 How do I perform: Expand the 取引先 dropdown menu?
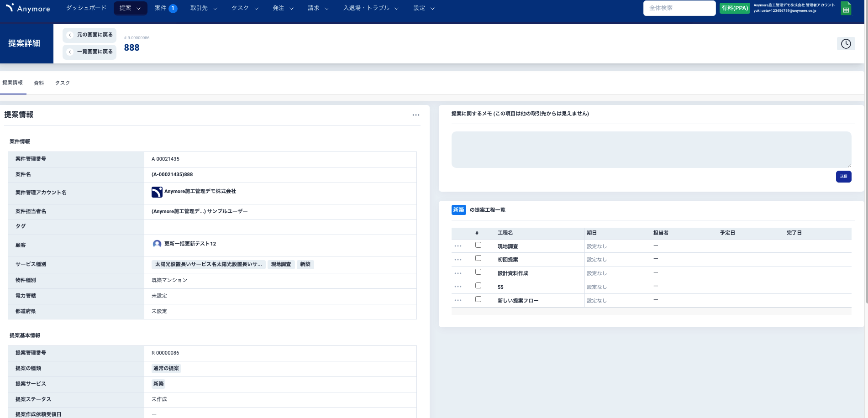(204, 8)
